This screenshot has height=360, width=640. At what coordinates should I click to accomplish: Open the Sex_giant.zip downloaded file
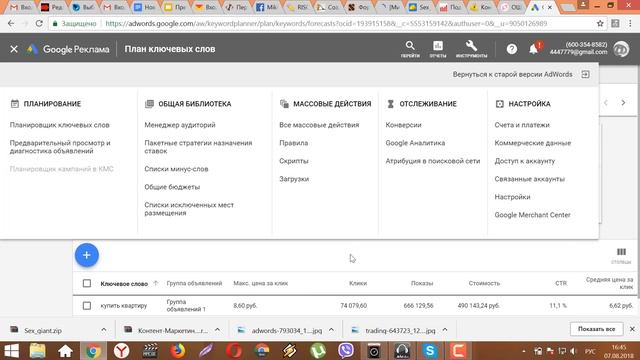42,330
